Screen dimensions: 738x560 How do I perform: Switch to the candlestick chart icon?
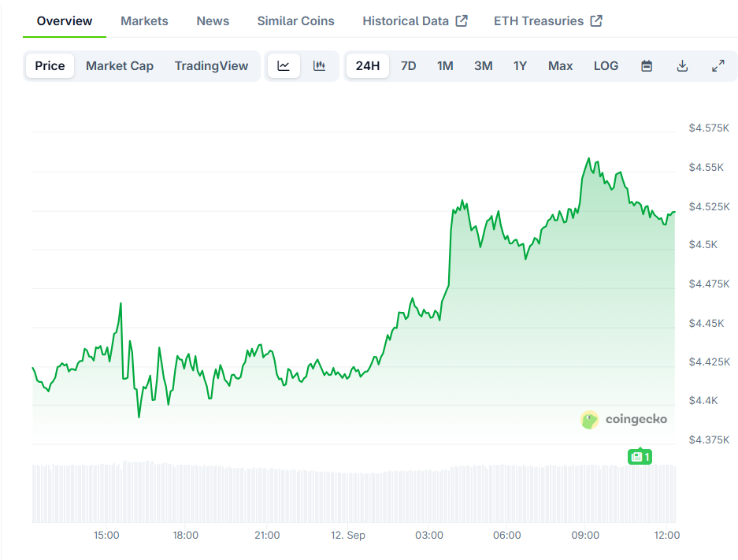(319, 65)
